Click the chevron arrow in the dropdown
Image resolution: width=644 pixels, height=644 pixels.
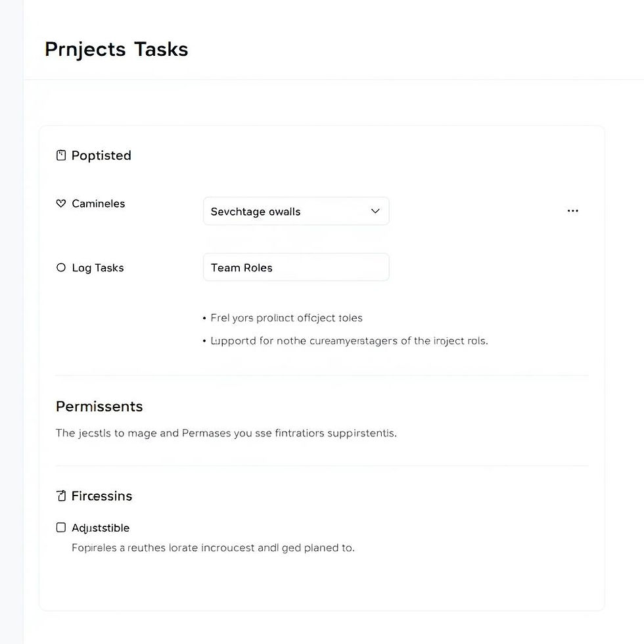pos(375,212)
